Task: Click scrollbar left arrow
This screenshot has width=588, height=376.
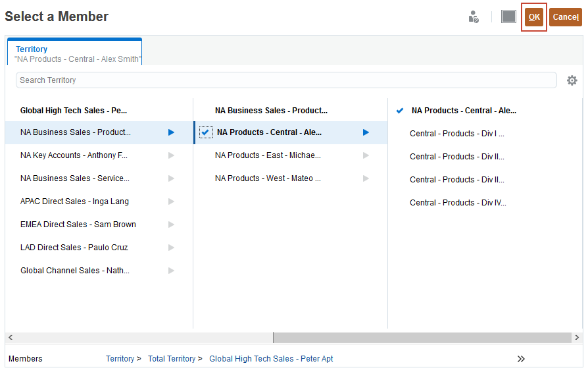Action: pyautogui.click(x=11, y=338)
